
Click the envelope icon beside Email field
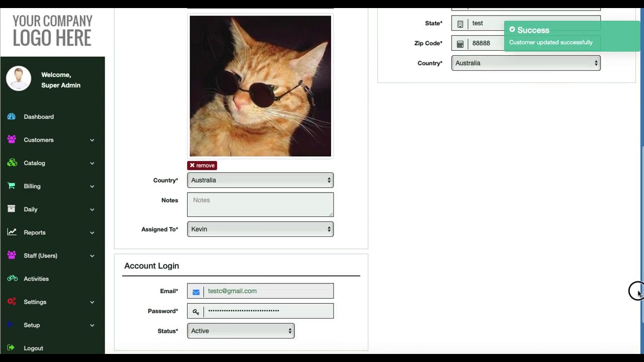click(196, 291)
